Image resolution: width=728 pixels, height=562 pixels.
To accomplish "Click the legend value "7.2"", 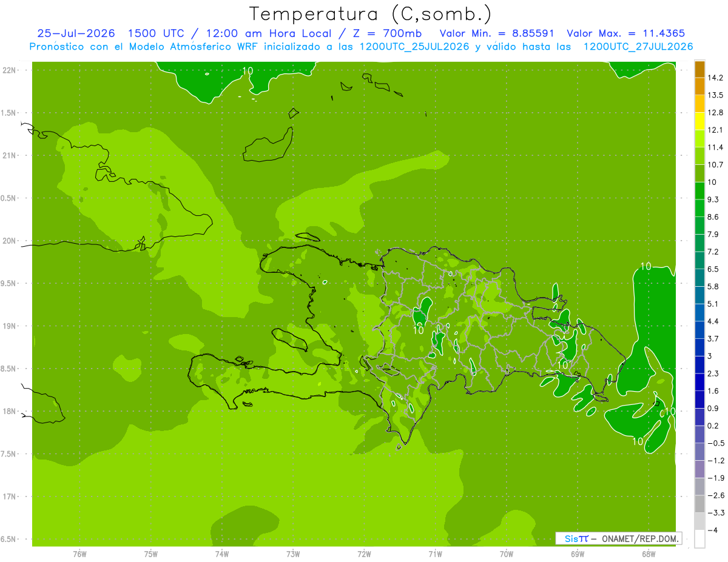I will pyautogui.click(x=713, y=252).
